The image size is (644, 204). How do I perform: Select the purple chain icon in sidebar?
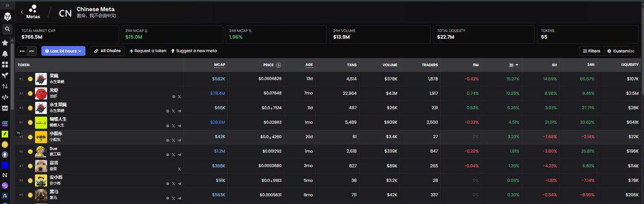(5, 186)
